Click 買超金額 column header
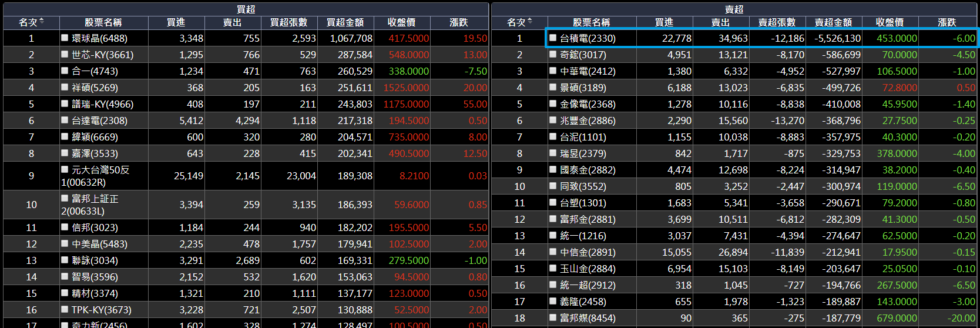980x328 pixels. point(345,22)
